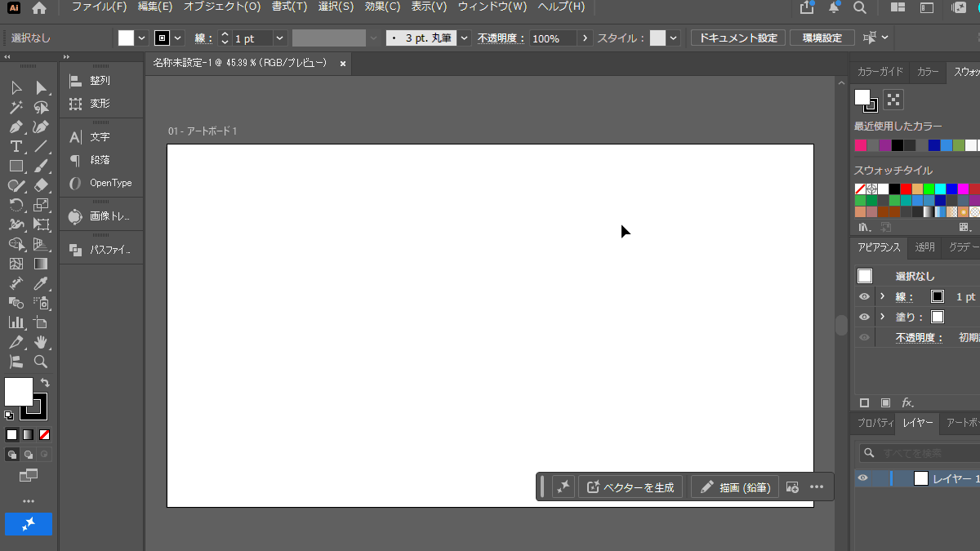Image resolution: width=980 pixels, height=551 pixels.
Task: Open the スタイル graphic style dropdown
Action: (673, 38)
